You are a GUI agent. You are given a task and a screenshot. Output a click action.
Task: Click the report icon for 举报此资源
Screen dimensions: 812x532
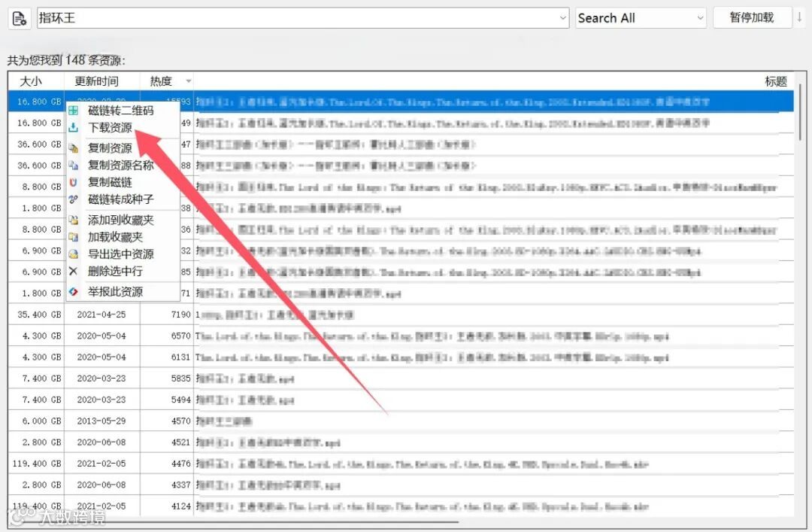(74, 292)
